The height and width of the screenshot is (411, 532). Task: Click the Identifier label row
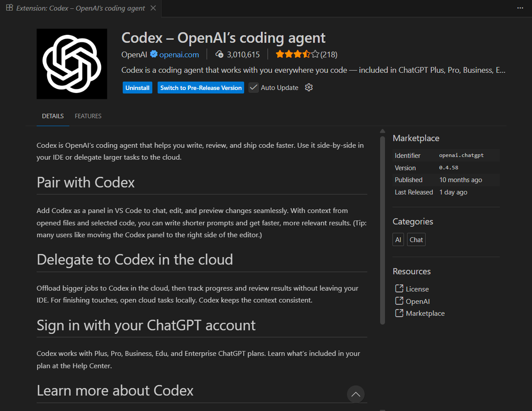click(446, 155)
